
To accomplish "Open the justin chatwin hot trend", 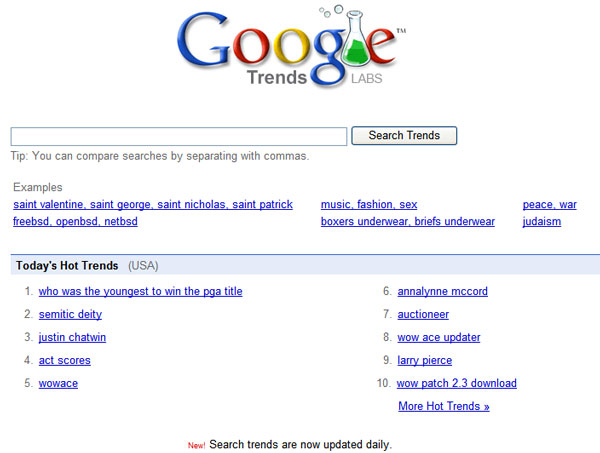I will coord(72,337).
